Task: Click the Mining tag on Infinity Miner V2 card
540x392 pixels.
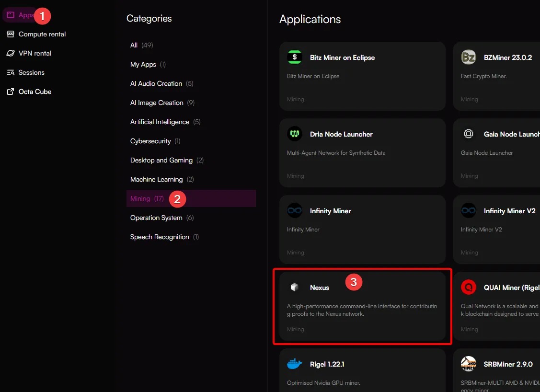Action: 470,253
